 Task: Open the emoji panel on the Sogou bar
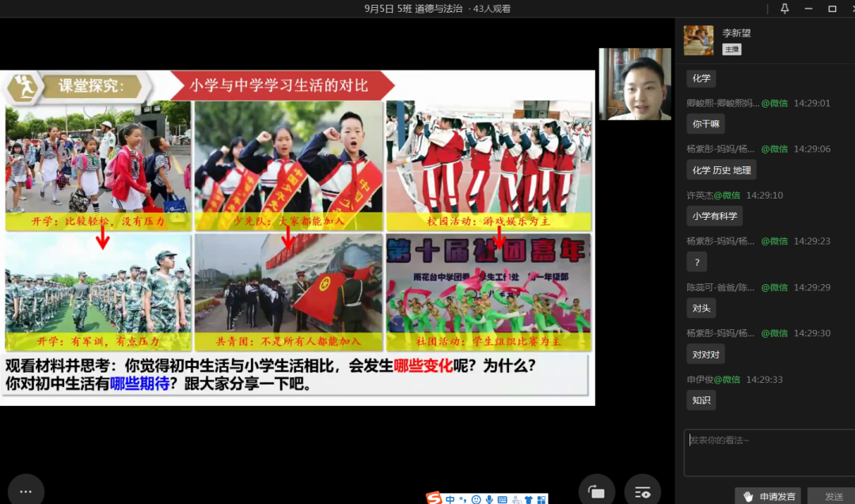coord(477,498)
